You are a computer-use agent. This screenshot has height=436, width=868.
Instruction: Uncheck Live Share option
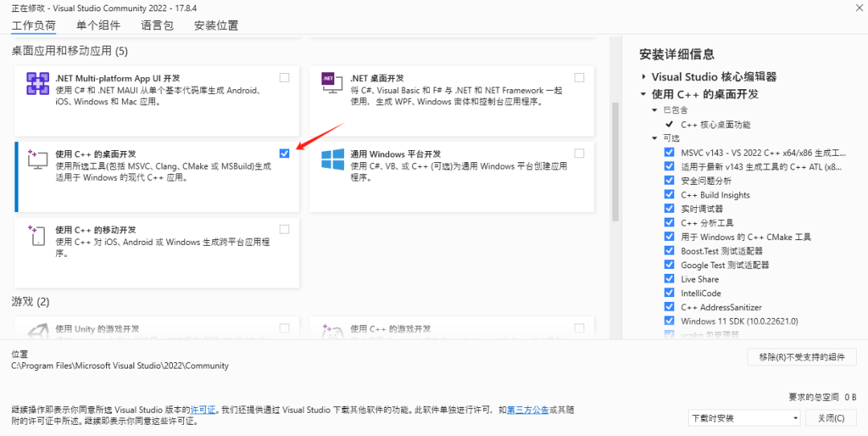click(x=669, y=279)
